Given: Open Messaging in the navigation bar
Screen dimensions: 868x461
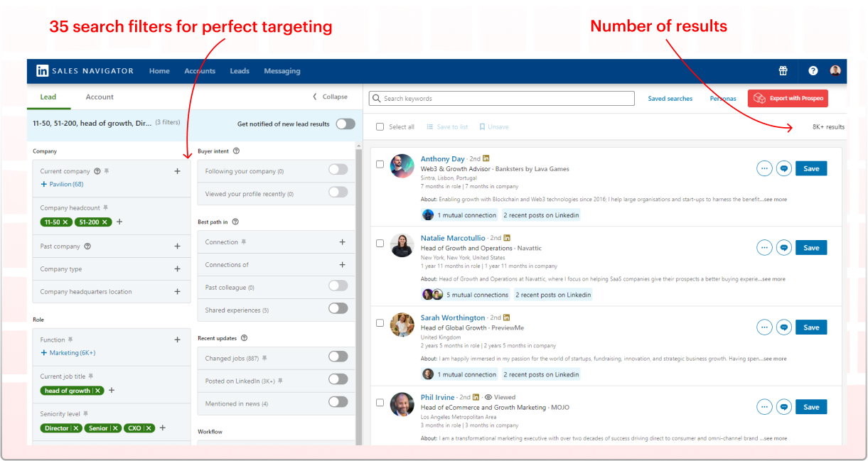Looking at the screenshot, I should (x=282, y=71).
